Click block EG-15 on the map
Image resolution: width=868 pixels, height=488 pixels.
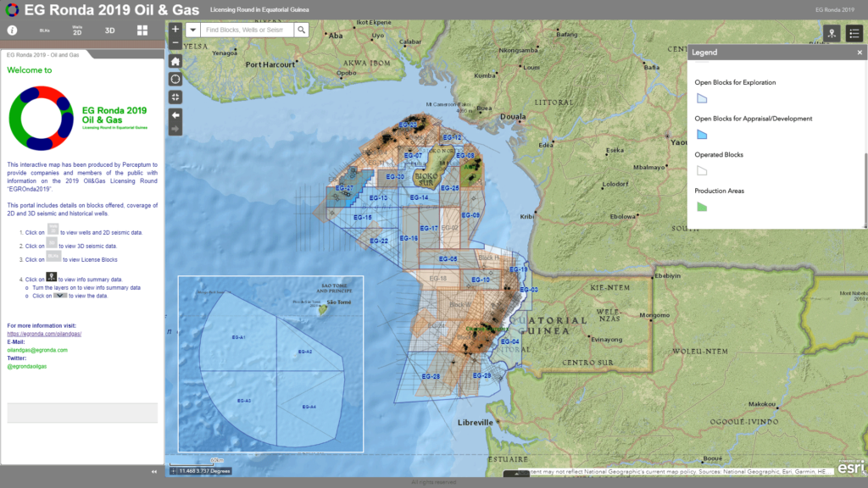363,218
